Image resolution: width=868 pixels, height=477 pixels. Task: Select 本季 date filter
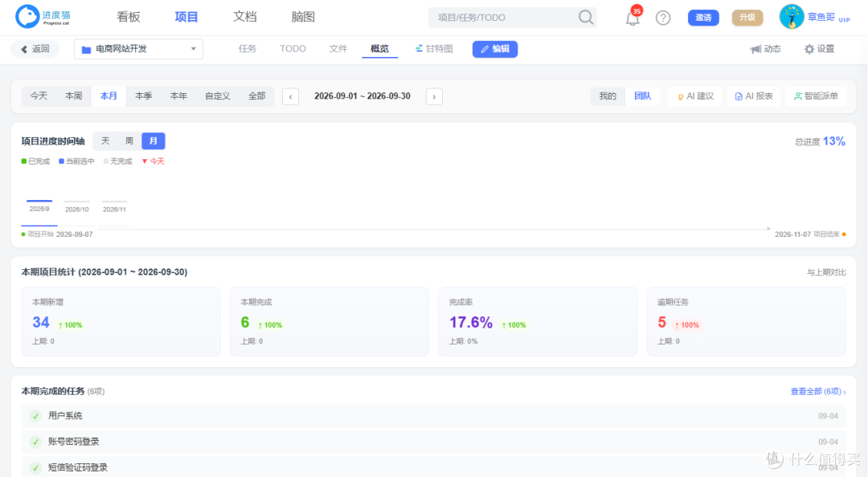(x=143, y=96)
